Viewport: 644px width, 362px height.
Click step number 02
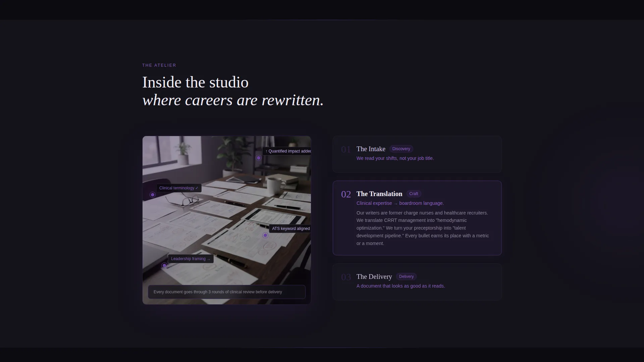(x=346, y=194)
